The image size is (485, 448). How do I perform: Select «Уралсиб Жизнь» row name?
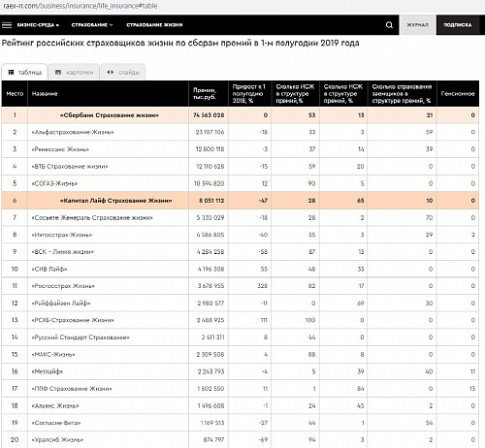pyautogui.click(x=57, y=440)
